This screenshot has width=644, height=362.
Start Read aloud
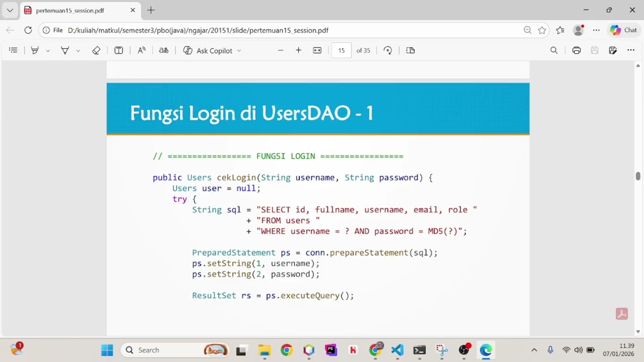coord(142,50)
